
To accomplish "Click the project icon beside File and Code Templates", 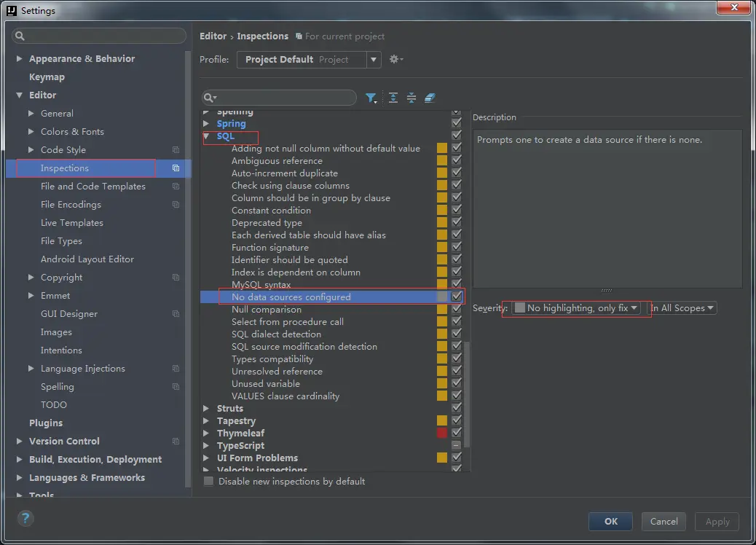I will click(x=176, y=187).
